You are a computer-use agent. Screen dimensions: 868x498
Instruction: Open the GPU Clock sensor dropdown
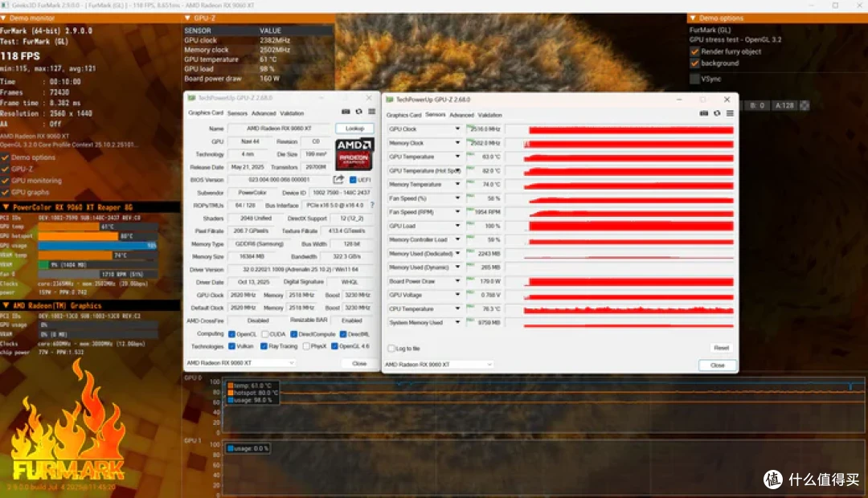(x=457, y=129)
